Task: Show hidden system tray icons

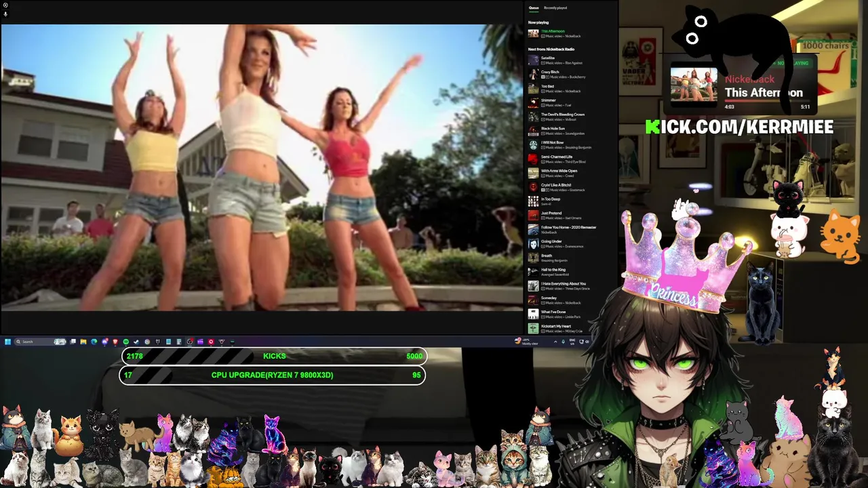Action: 555,342
